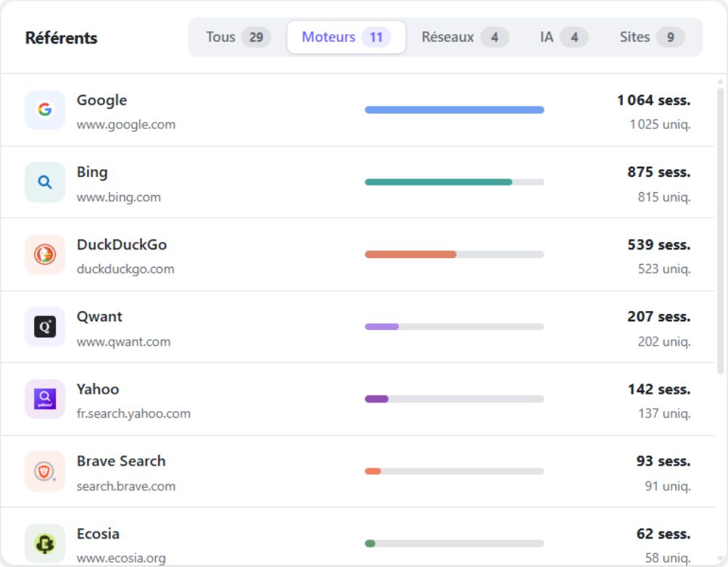Click the Référents panel heading

coord(62,38)
